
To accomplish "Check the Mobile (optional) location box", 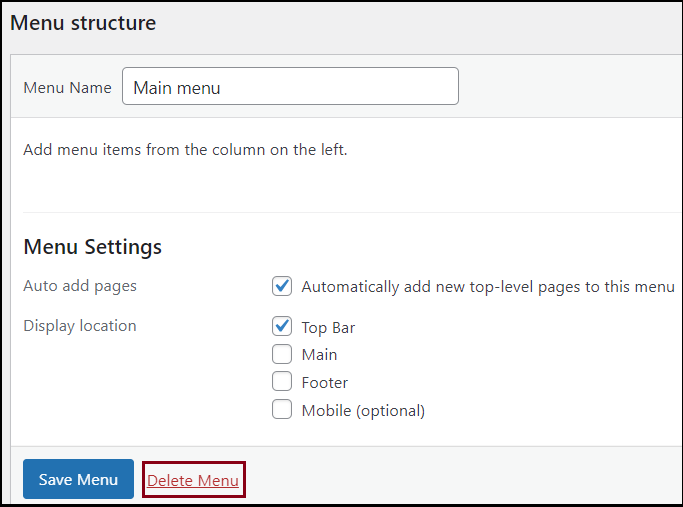I will coord(282,409).
